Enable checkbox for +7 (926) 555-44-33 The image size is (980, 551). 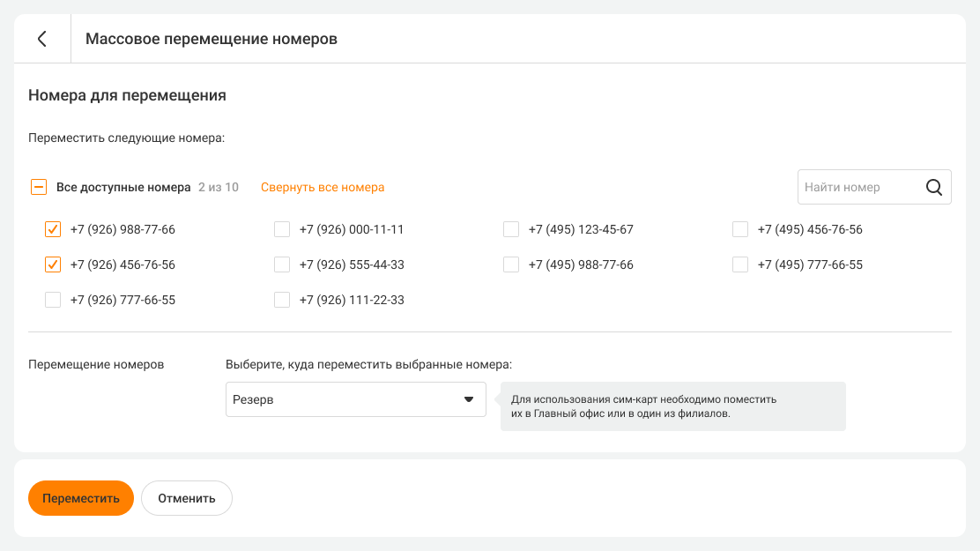(282, 264)
